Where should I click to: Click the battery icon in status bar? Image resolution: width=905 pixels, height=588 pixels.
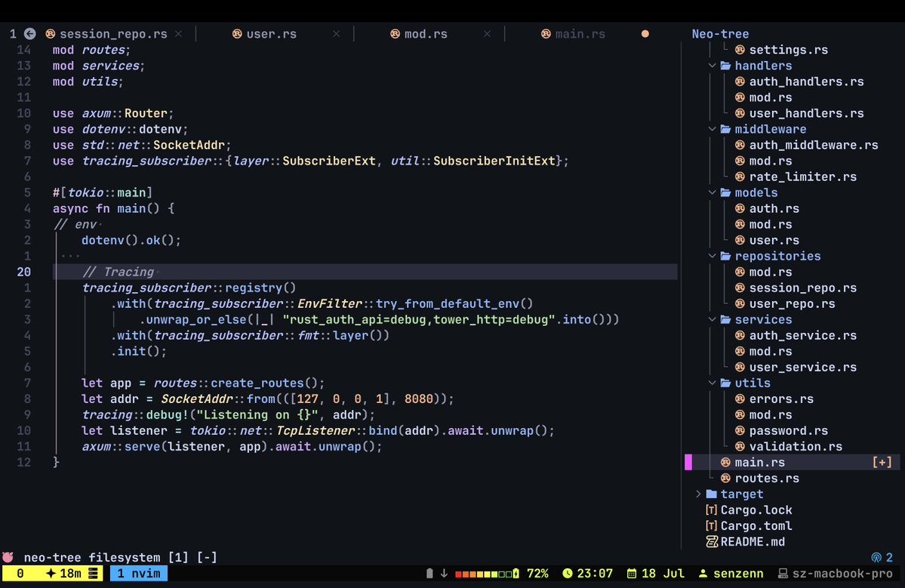[429, 574]
